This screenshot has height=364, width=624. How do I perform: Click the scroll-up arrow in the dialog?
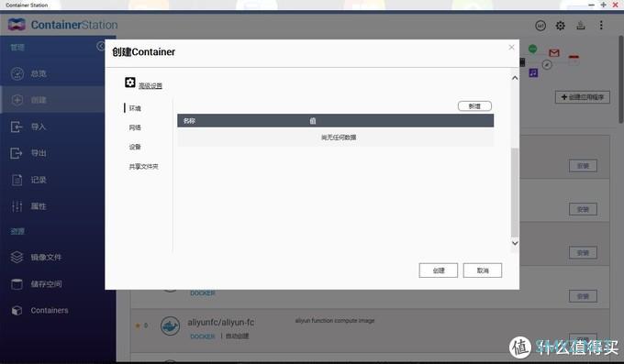(515, 78)
